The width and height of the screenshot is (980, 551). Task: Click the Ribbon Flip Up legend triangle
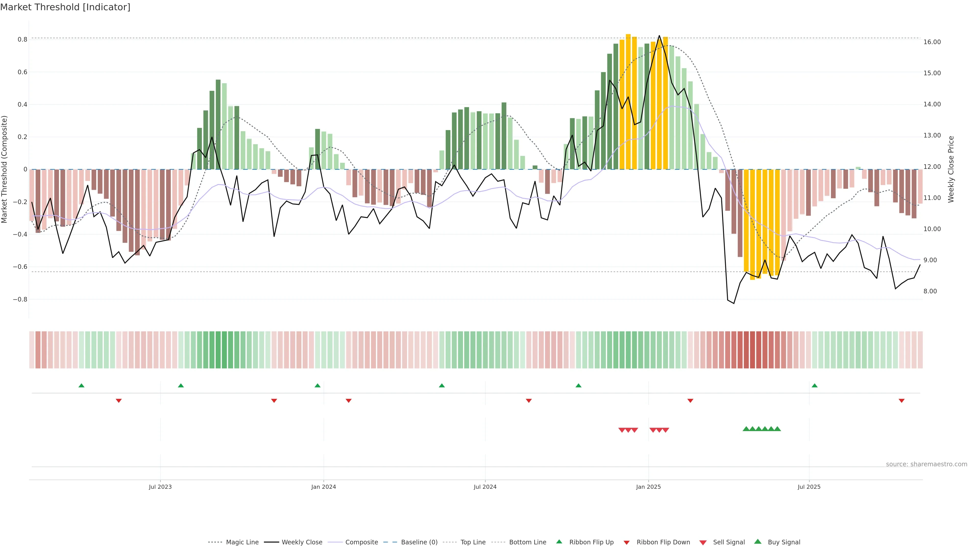[559, 542]
